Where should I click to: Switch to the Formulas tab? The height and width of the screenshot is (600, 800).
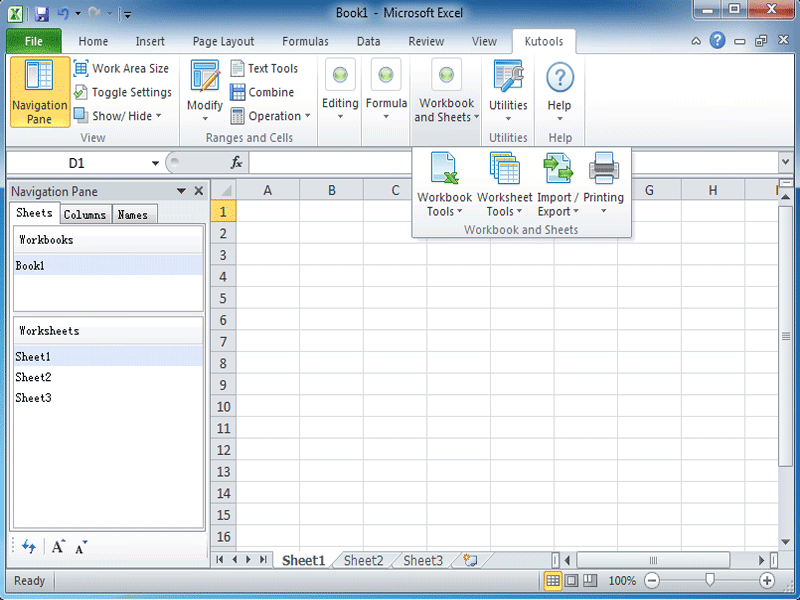(305, 41)
